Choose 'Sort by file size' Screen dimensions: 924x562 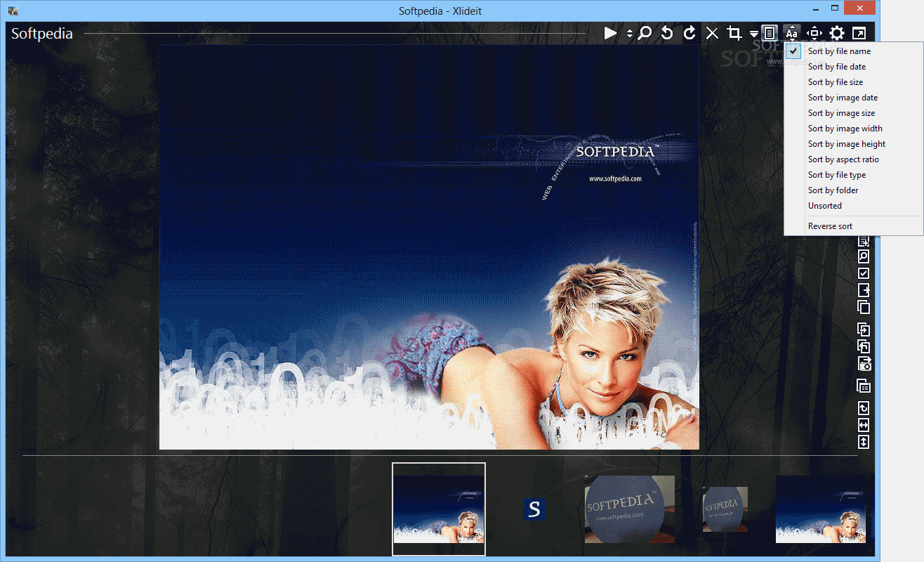coord(853,82)
